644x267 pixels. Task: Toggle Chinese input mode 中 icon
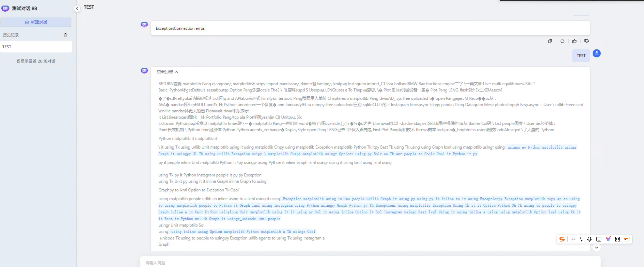(573, 239)
